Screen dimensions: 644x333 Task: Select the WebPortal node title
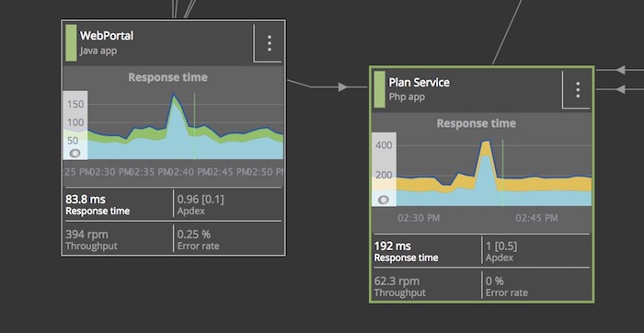[107, 36]
